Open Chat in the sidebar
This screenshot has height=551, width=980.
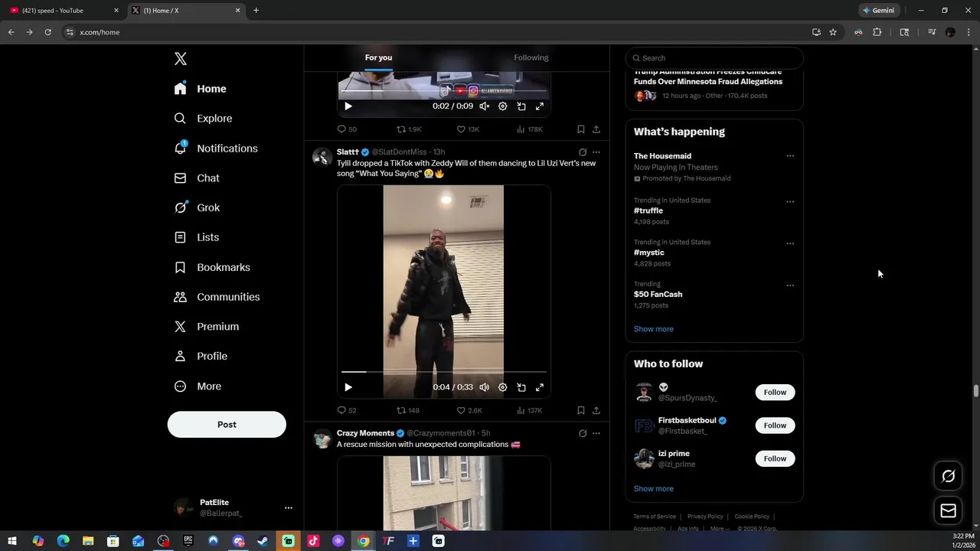(x=198, y=178)
